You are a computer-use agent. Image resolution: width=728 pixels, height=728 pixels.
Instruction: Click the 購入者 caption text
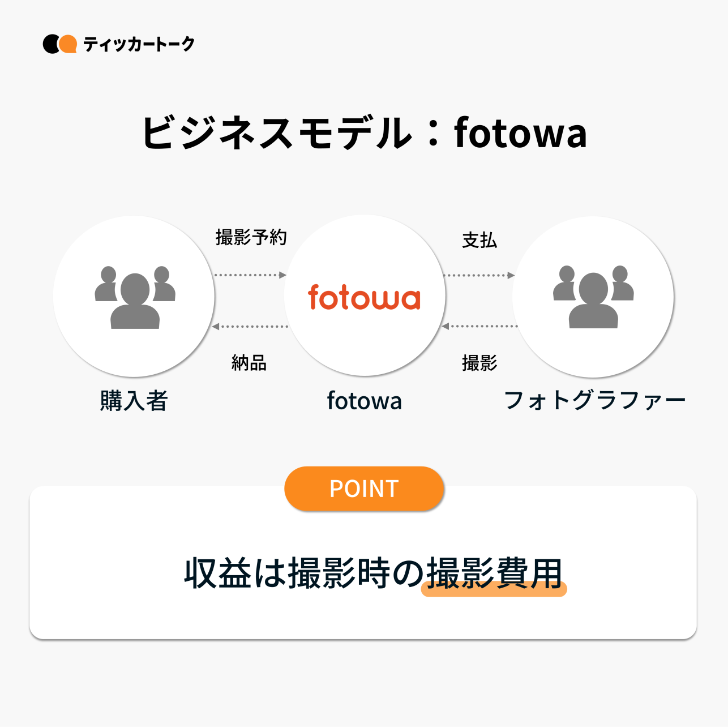tap(134, 401)
